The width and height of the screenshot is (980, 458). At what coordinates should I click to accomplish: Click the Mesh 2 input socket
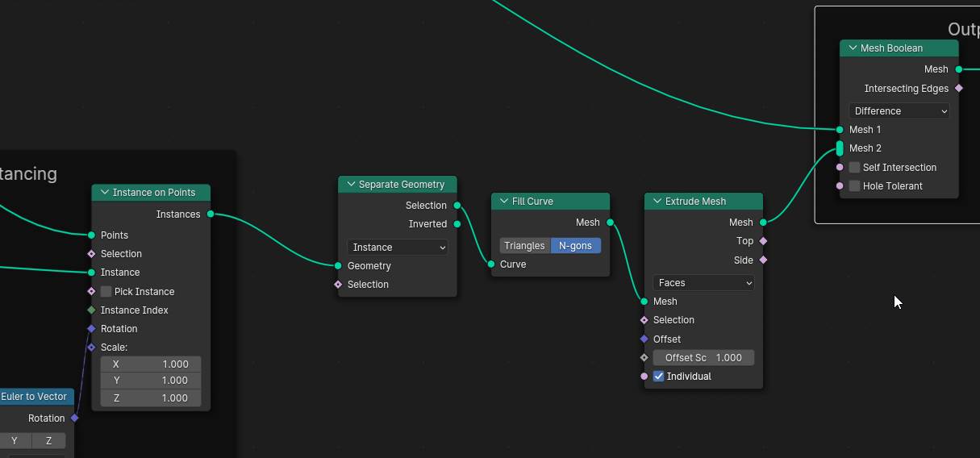coord(840,148)
